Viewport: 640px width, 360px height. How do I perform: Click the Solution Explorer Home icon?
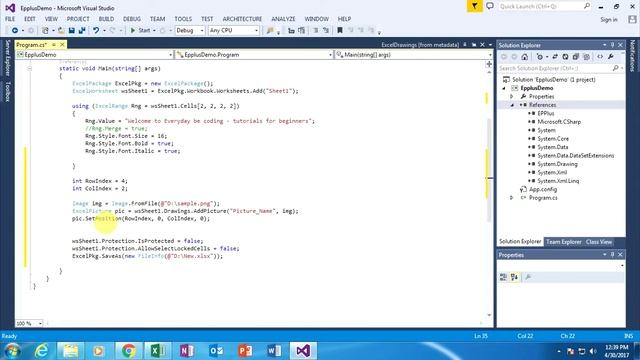524,57
